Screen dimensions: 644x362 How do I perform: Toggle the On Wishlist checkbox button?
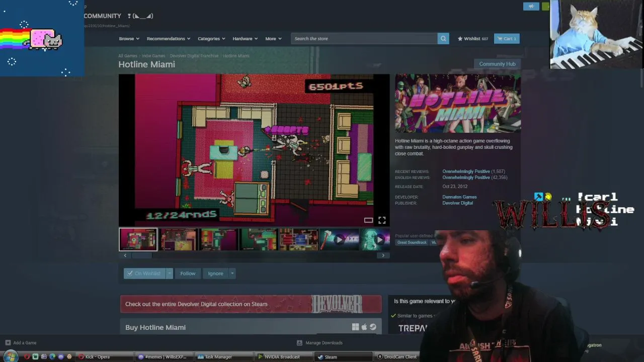(144, 274)
